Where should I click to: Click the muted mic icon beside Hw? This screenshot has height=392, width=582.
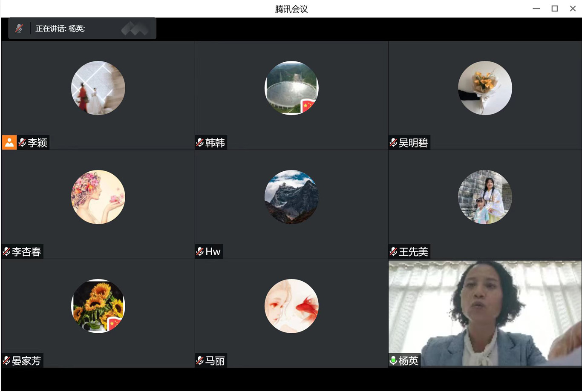pyautogui.click(x=200, y=251)
